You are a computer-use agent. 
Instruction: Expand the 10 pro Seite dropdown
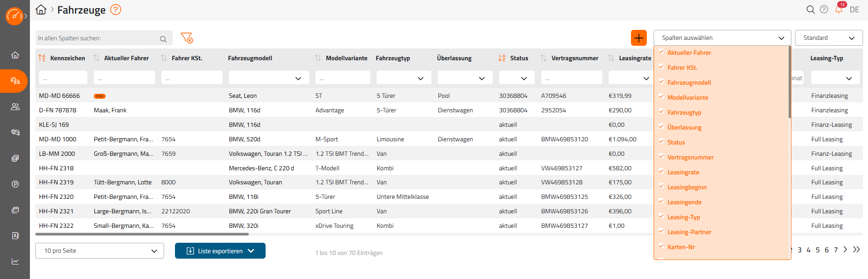(x=99, y=251)
